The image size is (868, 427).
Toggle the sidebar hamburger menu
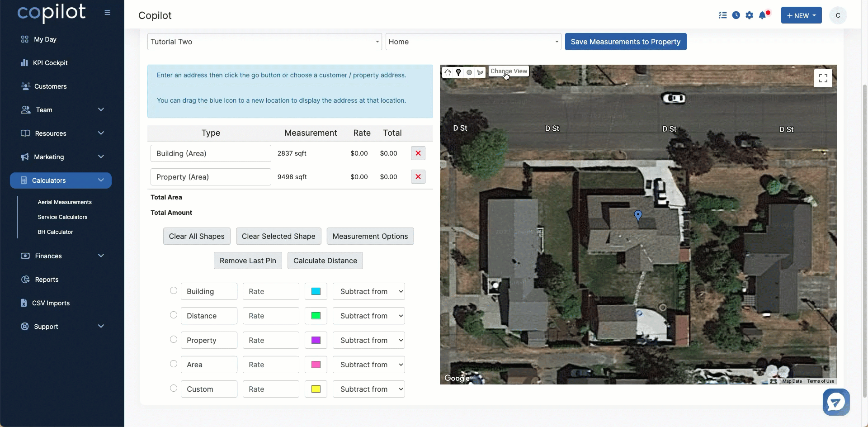(107, 13)
